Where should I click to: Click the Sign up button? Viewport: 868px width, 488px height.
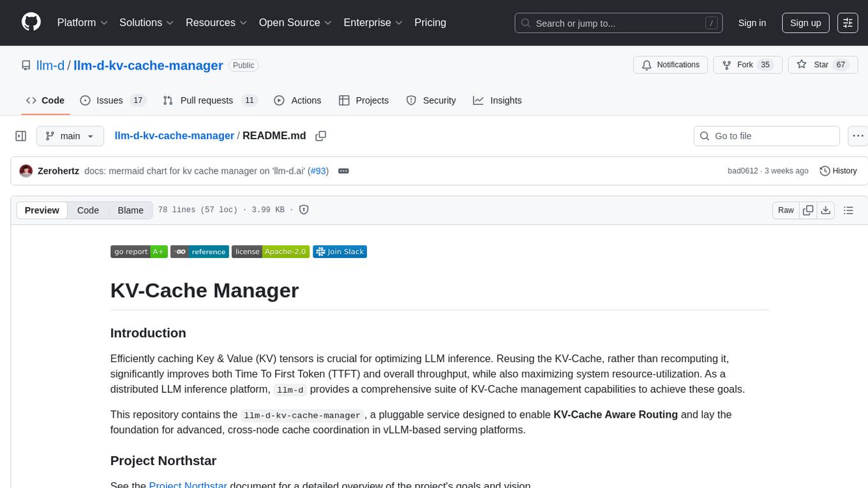click(x=805, y=23)
